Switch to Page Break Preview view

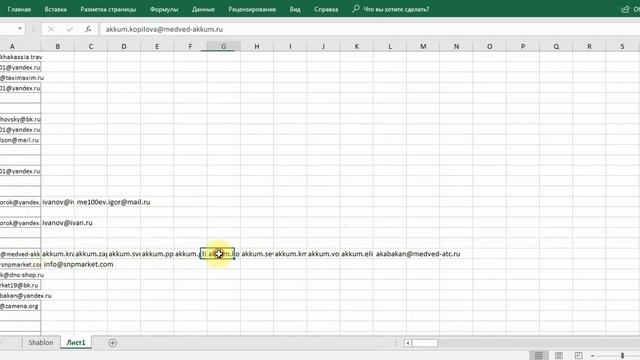(x=578, y=356)
